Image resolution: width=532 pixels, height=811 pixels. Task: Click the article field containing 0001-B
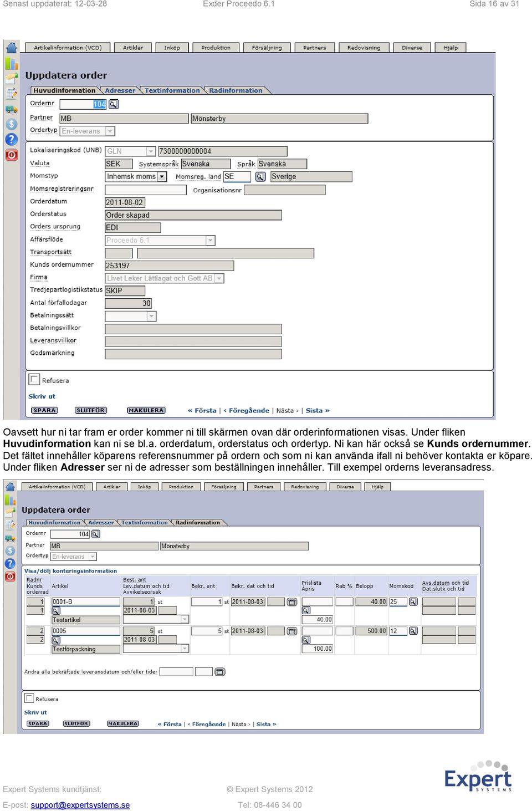86,602
